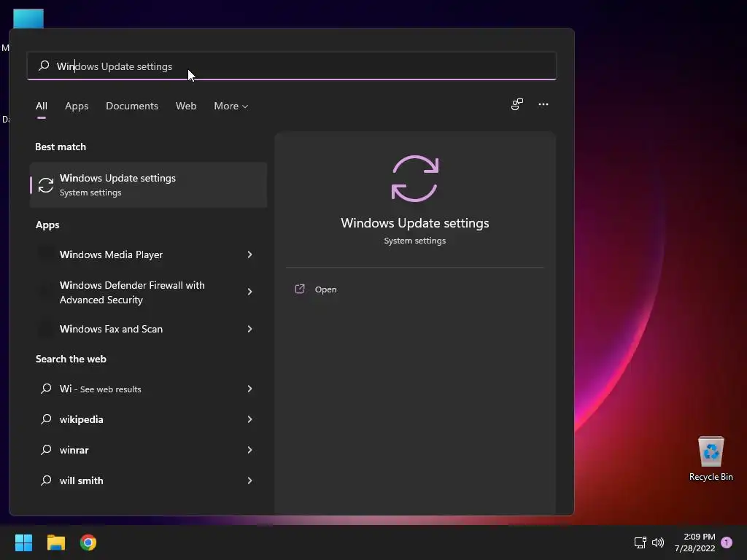Click the large Windows Update icon in preview
Image resolution: width=747 pixels, height=560 pixels.
pyautogui.click(x=415, y=179)
